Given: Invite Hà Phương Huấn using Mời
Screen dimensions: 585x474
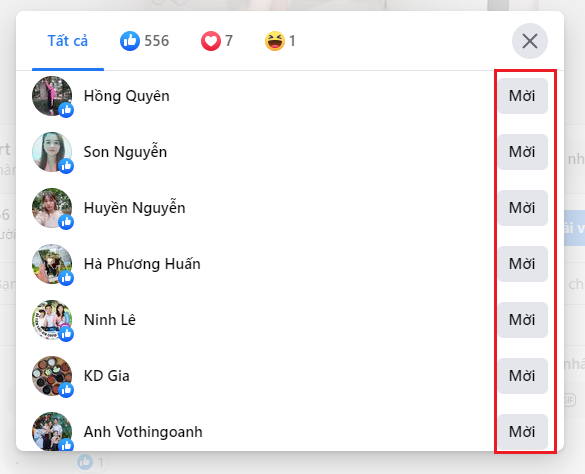Looking at the screenshot, I should pyautogui.click(x=522, y=264).
